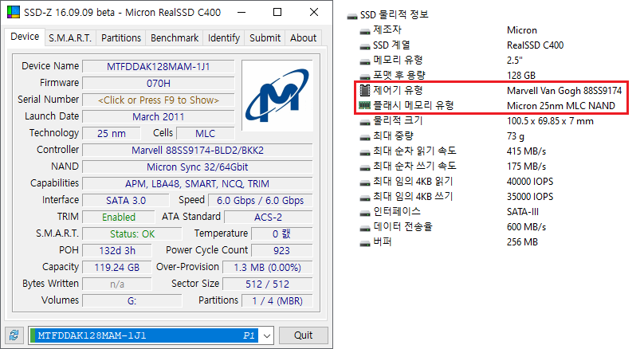Screen dimensions: 644x349
Task: Click the Micron logo image
Action: tap(277, 96)
